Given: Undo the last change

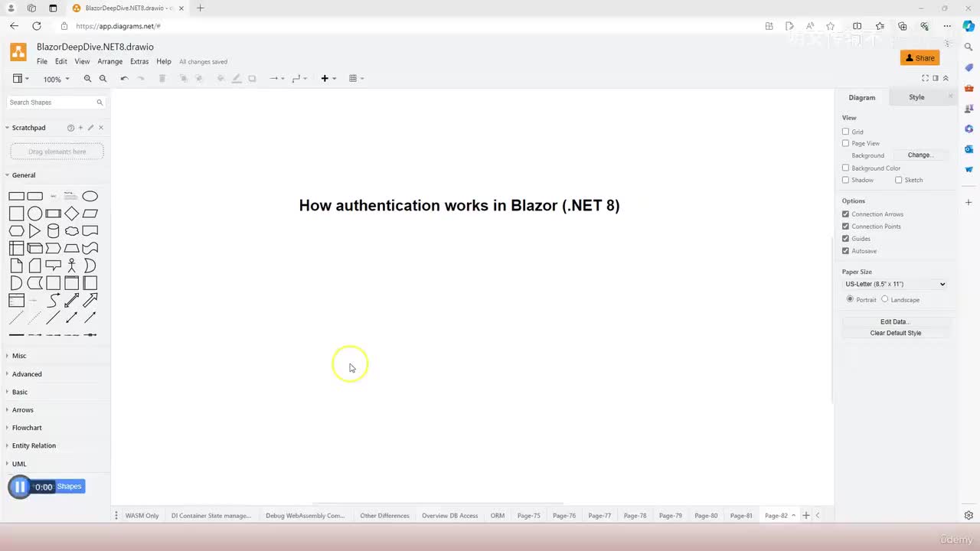Looking at the screenshot, I should click(124, 78).
